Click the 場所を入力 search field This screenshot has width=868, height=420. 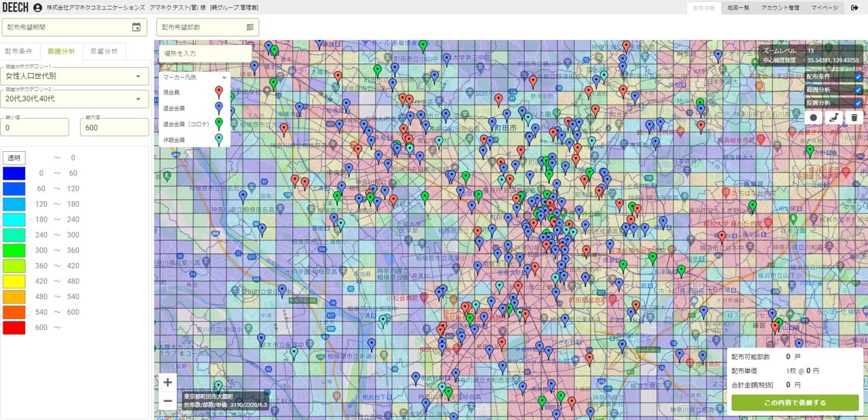coord(205,54)
